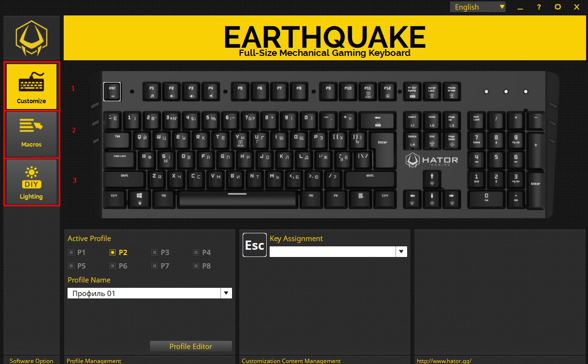This screenshot has height=364, width=588.
Task: Select the left arrow key
Action: pos(412,199)
